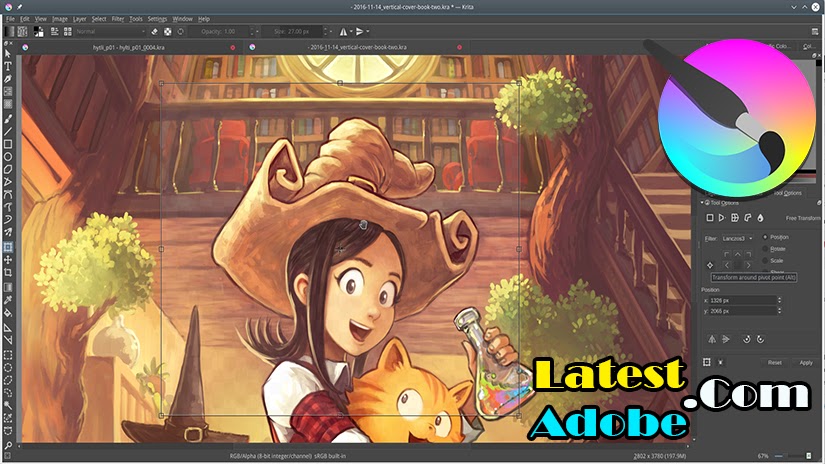The image size is (825, 464).
Task: Select the Shape Select arrow tool
Action: click(8, 53)
